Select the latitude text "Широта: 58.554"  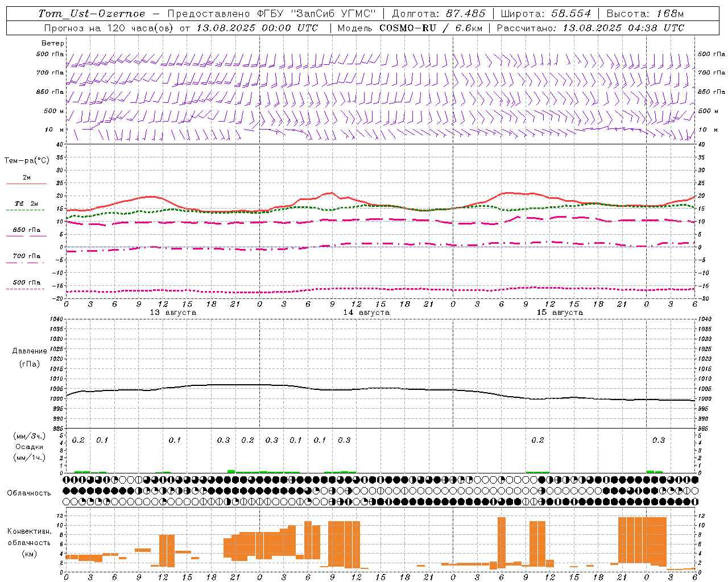click(x=546, y=14)
